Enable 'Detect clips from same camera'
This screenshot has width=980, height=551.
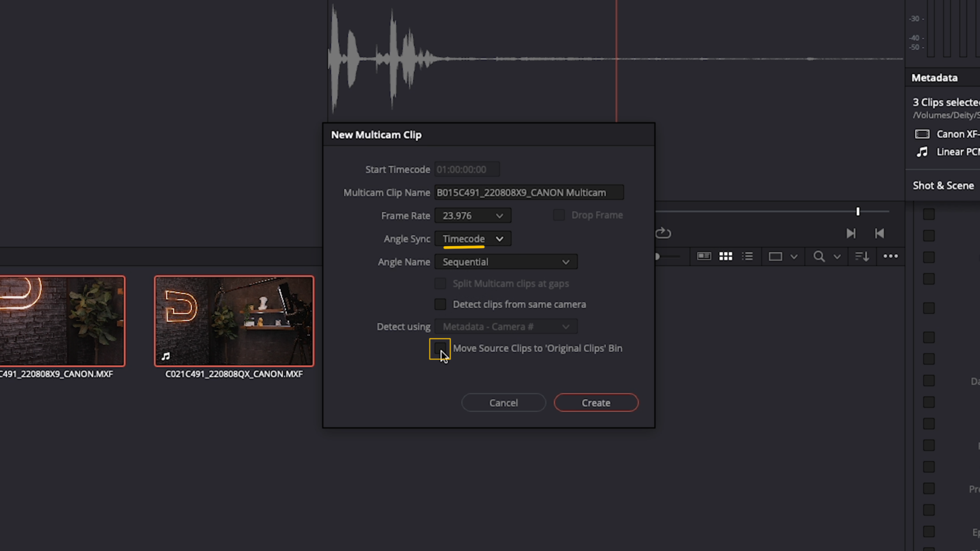(x=440, y=304)
